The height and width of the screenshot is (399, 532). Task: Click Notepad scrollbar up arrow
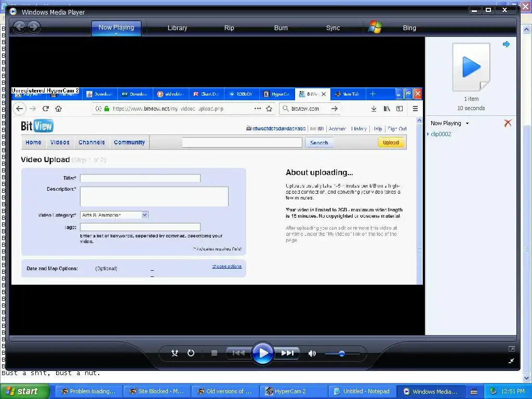coord(526,30)
